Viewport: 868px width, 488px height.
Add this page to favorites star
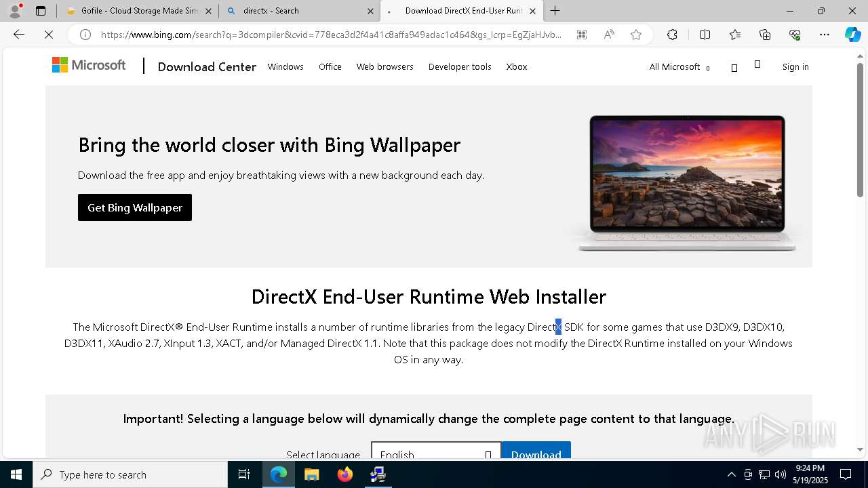636,35
